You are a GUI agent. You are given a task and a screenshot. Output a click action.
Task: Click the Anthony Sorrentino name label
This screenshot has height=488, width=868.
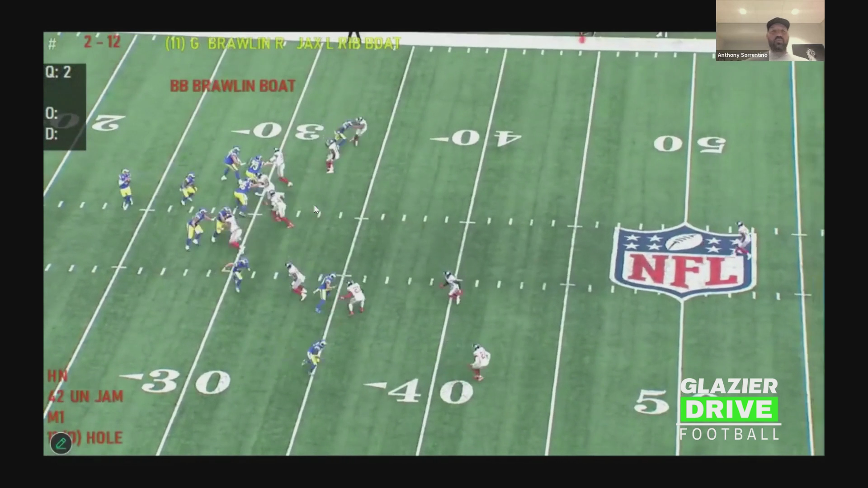pyautogui.click(x=742, y=55)
